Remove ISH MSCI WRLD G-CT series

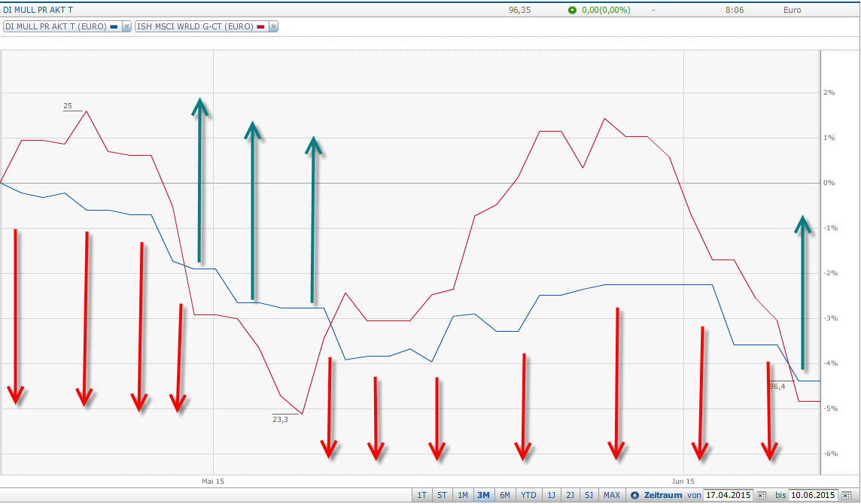pos(273,26)
